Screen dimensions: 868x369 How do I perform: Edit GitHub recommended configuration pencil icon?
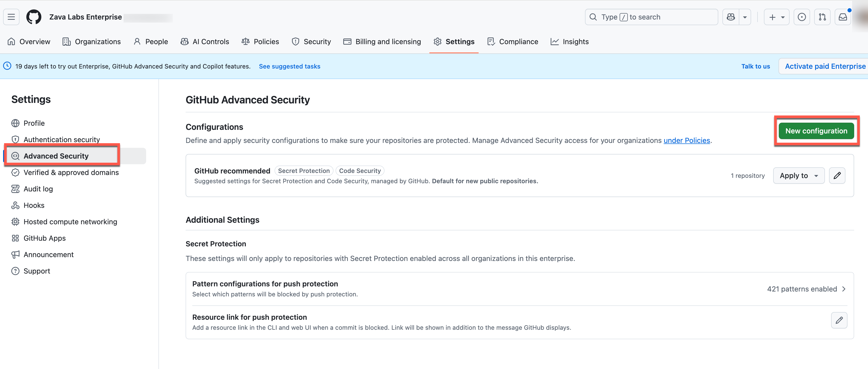(837, 176)
